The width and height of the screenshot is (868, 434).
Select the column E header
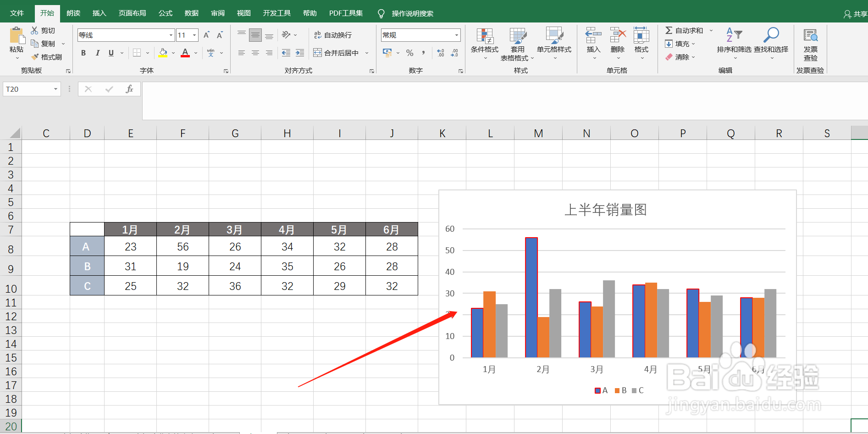[131, 133]
